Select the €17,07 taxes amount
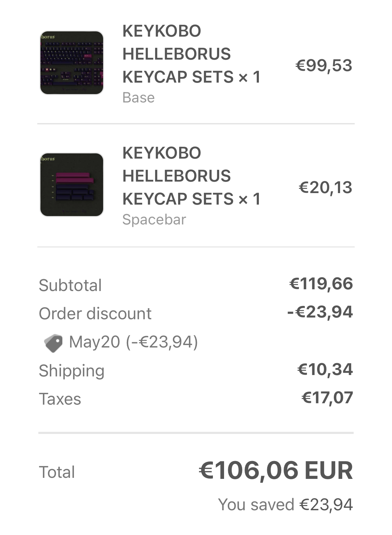Viewport: 392px width, 535px height. click(327, 398)
